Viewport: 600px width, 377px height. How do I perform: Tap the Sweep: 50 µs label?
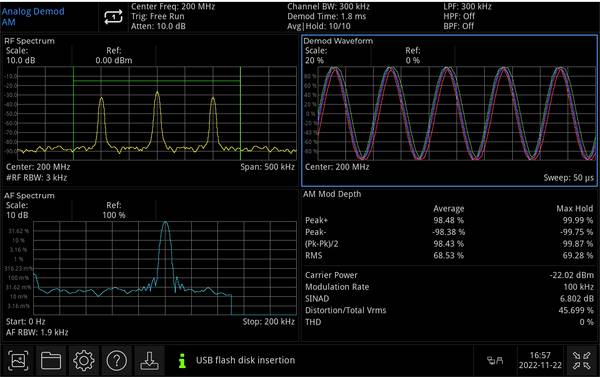tap(569, 178)
